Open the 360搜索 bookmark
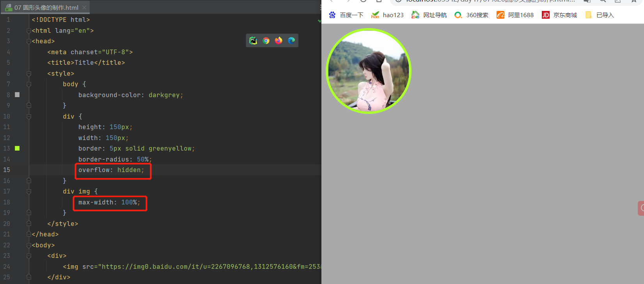This screenshot has width=644, height=284. [471, 15]
